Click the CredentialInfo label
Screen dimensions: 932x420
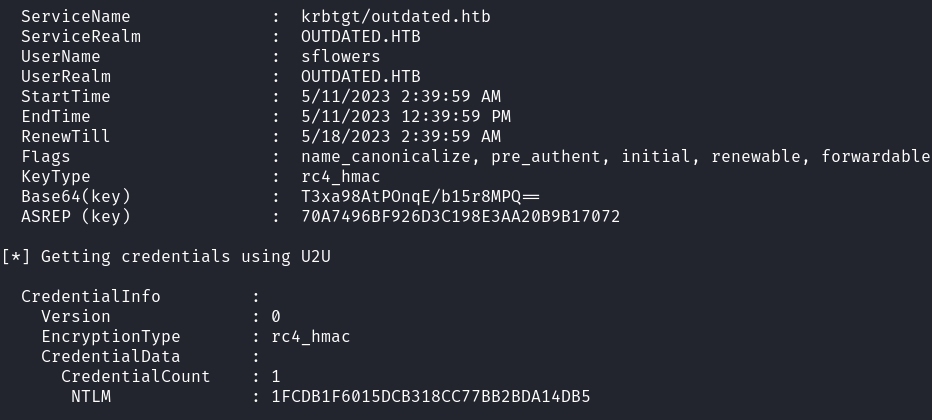90,297
